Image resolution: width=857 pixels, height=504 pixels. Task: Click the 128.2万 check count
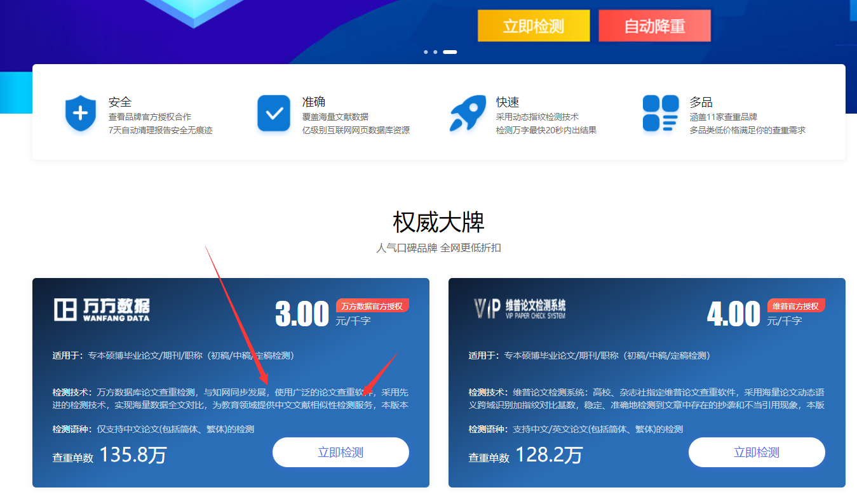pyautogui.click(x=549, y=455)
